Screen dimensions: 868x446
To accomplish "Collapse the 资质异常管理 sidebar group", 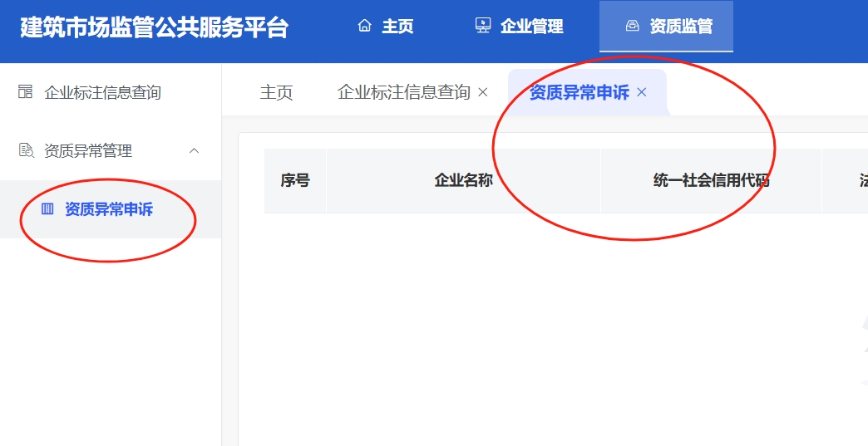I will click(x=195, y=150).
